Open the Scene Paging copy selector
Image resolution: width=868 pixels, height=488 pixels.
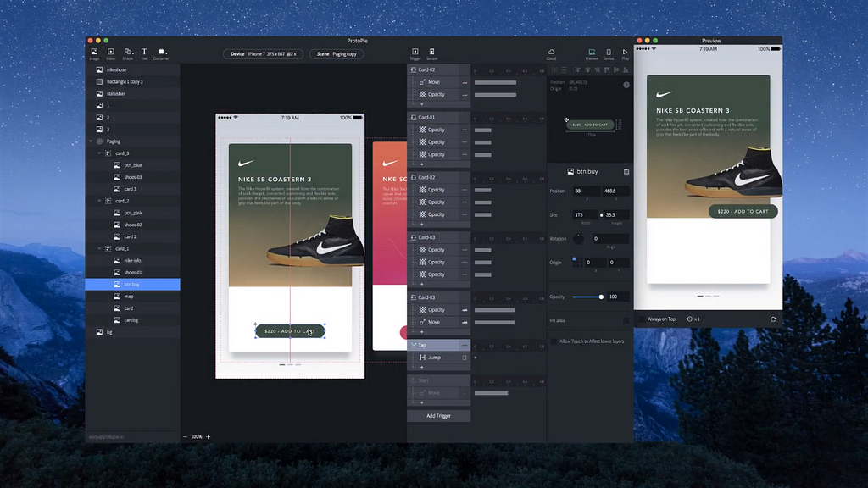(337, 54)
